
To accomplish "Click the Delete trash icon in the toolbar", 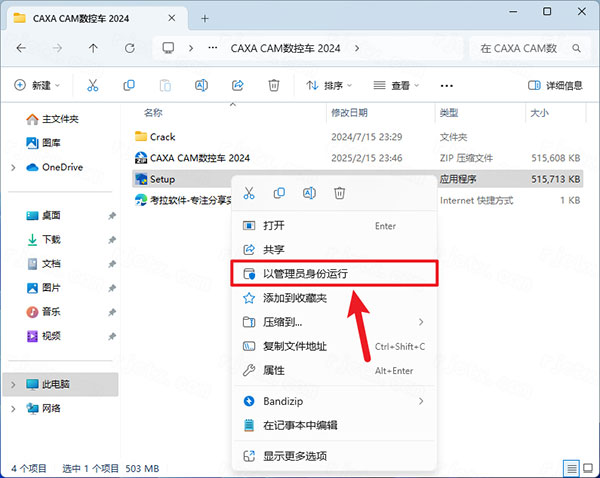I will tap(274, 85).
